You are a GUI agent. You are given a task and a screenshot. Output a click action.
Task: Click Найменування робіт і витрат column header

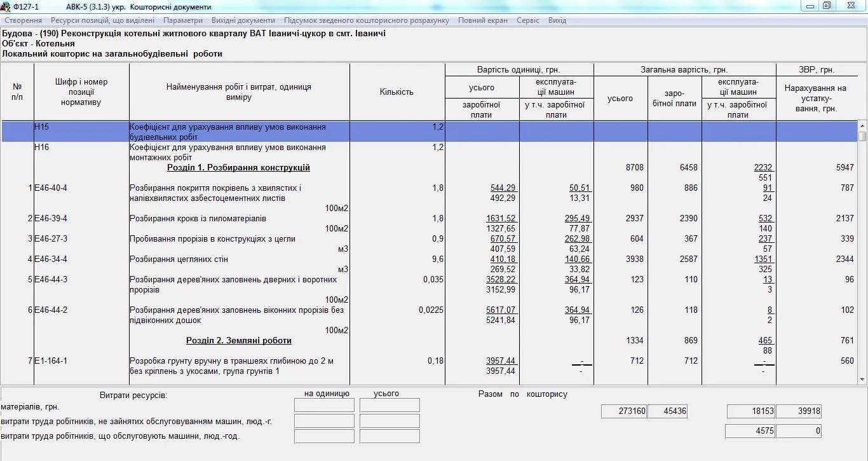click(239, 92)
